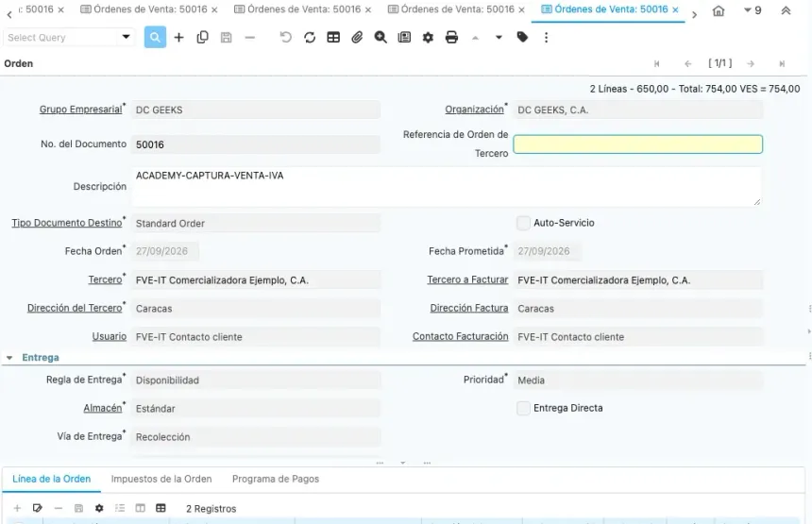The height and width of the screenshot is (524, 812).
Task: Go to the Home icon
Action: coord(719,10)
